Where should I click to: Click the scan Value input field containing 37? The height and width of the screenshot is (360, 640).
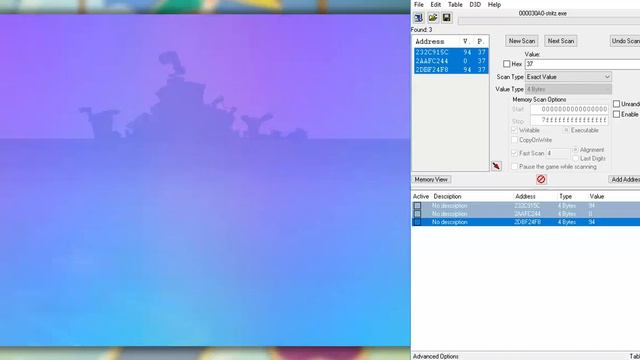(582, 64)
